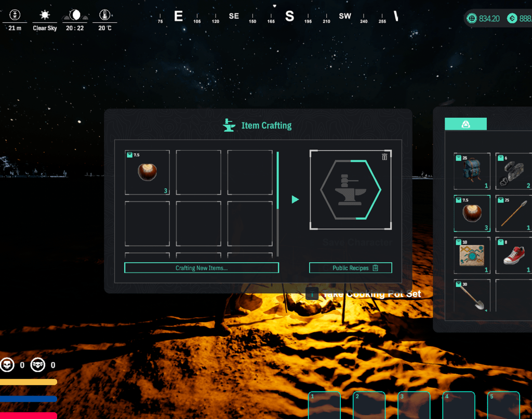
Task: Click the empty middle top crafting slot
Action: 198,172
